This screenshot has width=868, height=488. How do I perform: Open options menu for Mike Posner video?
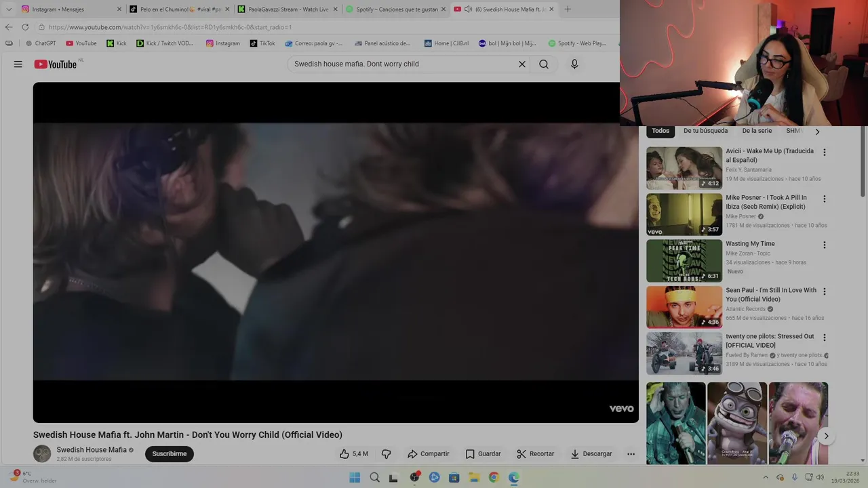tap(825, 199)
